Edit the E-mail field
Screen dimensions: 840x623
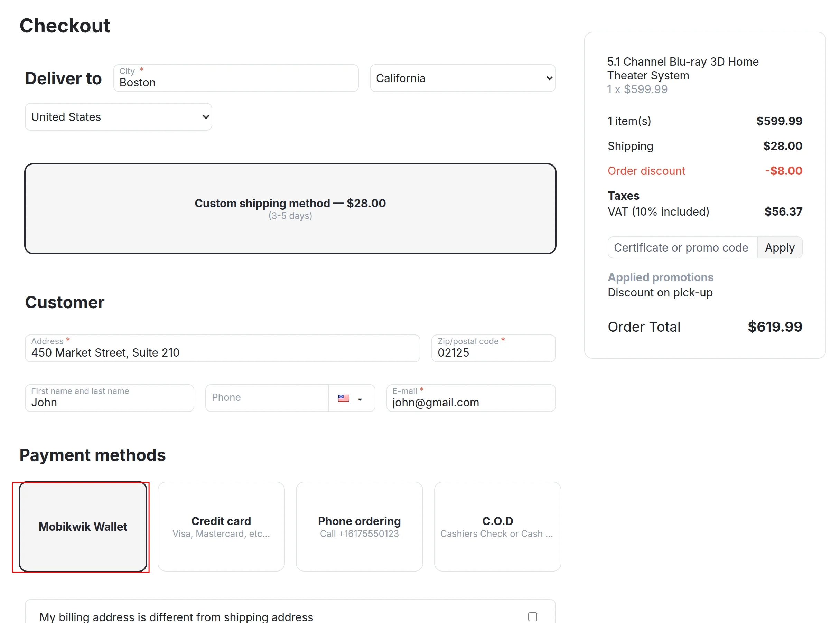point(471,398)
